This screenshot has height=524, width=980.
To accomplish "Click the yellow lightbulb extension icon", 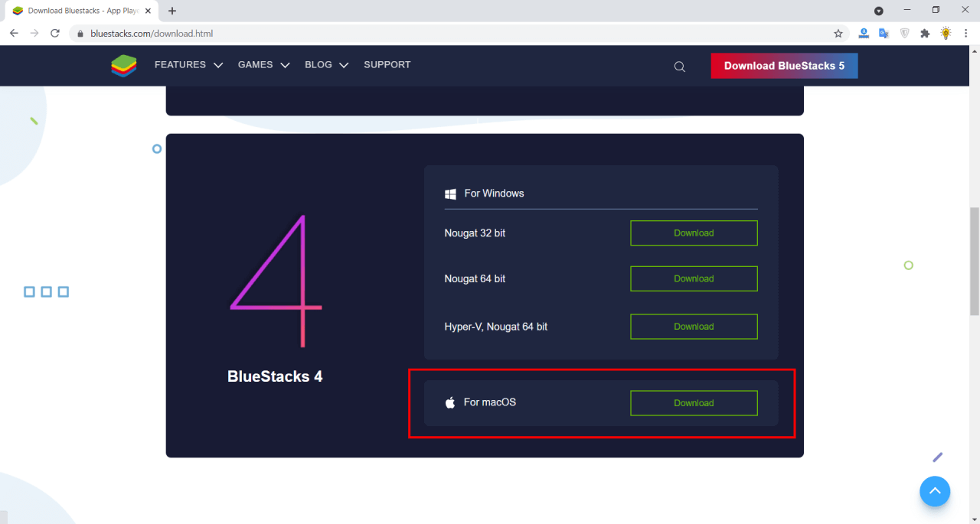I will tap(946, 34).
